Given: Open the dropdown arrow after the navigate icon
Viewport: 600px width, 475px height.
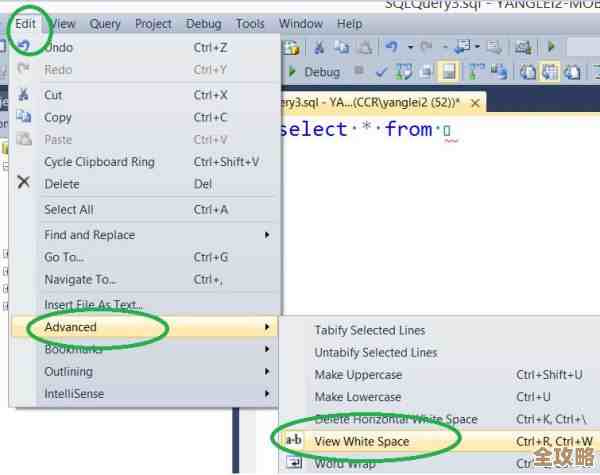Looking at the screenshot, I should pyautogui.click(x=477, y=47).
